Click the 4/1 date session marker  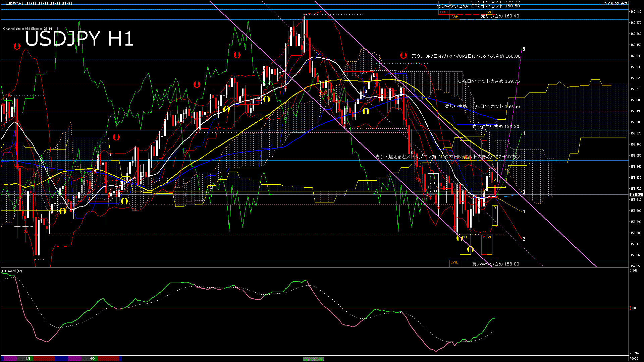(28, 359)
